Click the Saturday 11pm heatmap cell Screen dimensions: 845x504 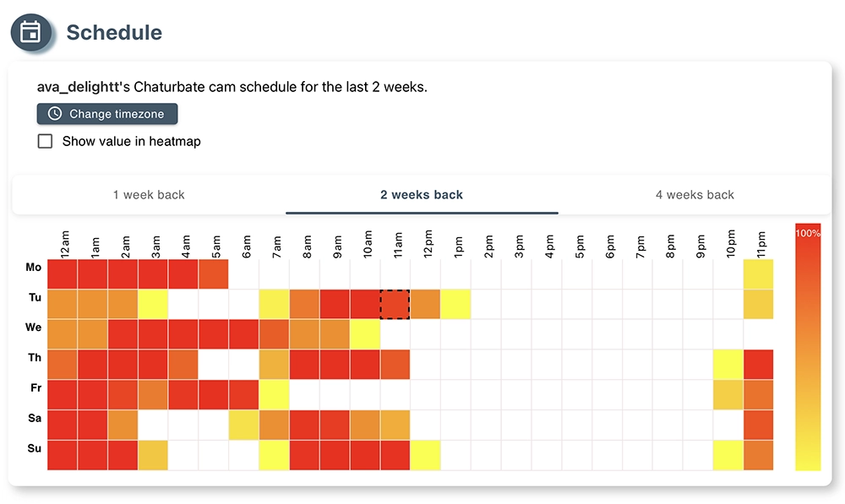pos(758,425)
